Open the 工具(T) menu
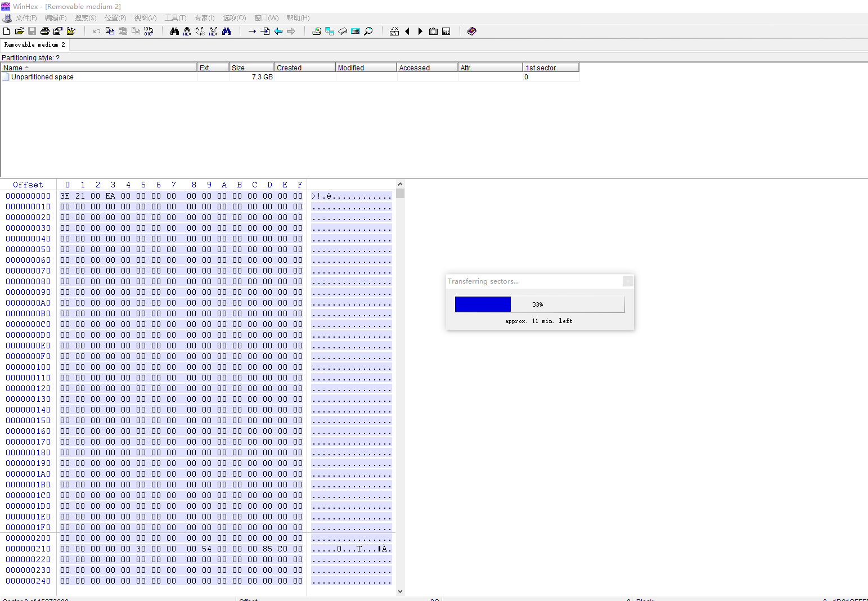The height and width of the screenshot is (601, 868). [x=175, y=18]
